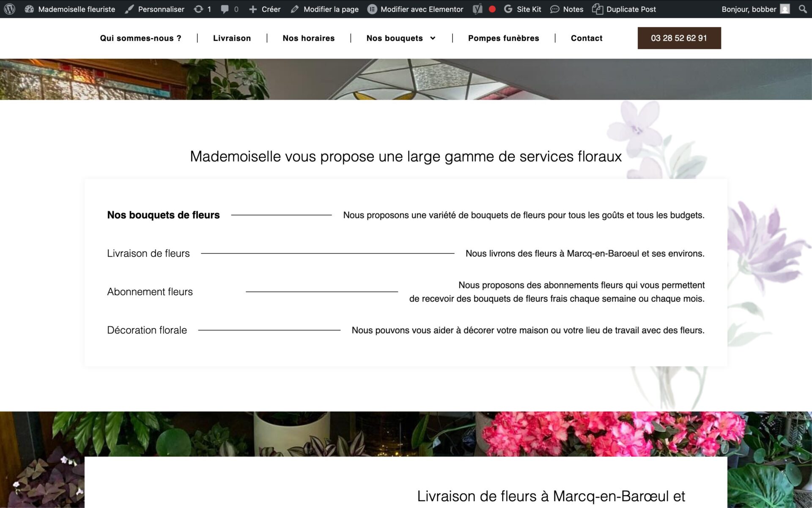Viewport: 812px width, 508px height.
Task: Open the Bonjour, bobber account menu
Action: (x=755, y=9)
